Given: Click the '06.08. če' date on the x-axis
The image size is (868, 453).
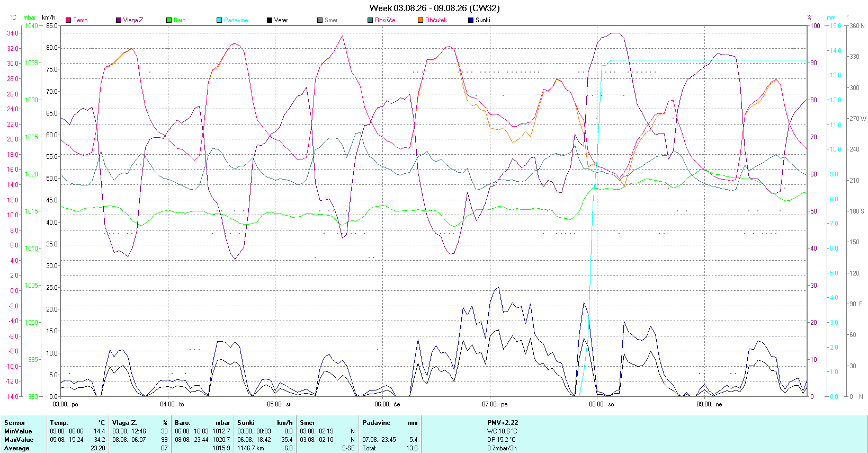Looking at the screenshot, I should pyautogui.click(x=387, y=404).
